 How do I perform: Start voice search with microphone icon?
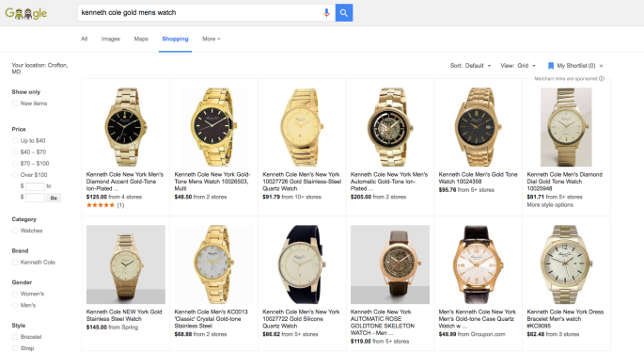click(326, 13)
